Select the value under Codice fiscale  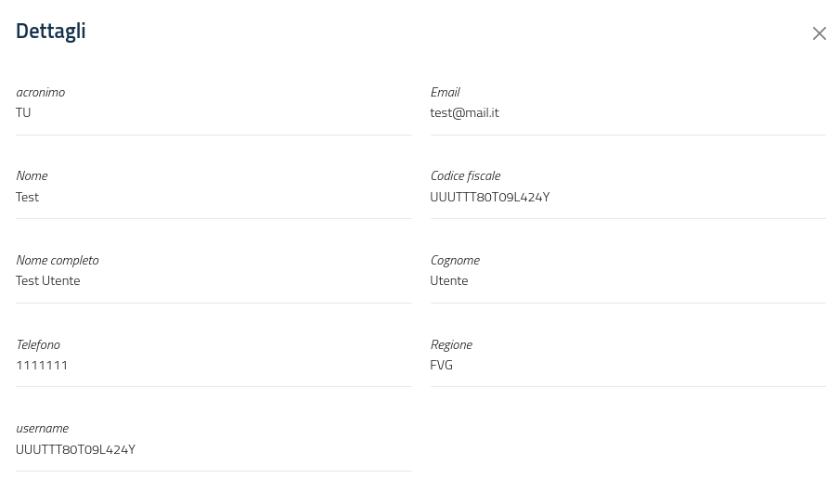point(489,197)
